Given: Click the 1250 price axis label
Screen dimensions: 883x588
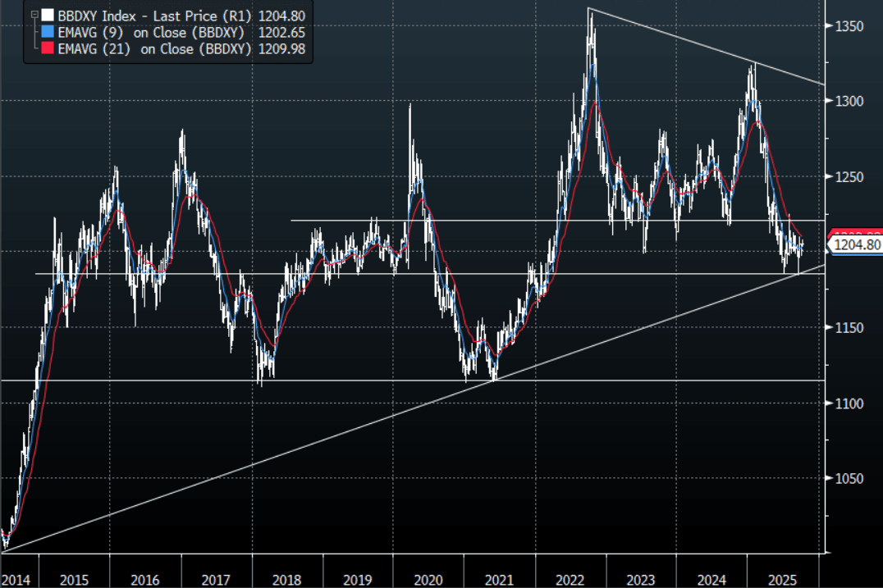Looking at the screenshot, I should 849,177.
